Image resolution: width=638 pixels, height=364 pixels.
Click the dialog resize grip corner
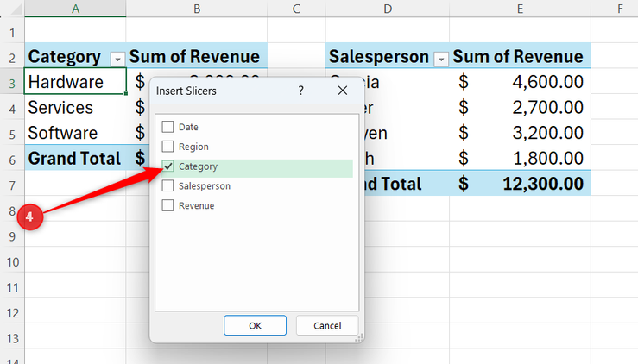[359, 338]
